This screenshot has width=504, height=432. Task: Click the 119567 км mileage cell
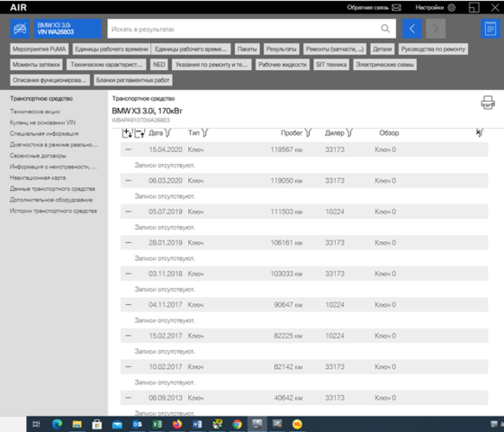pos(286,149)
